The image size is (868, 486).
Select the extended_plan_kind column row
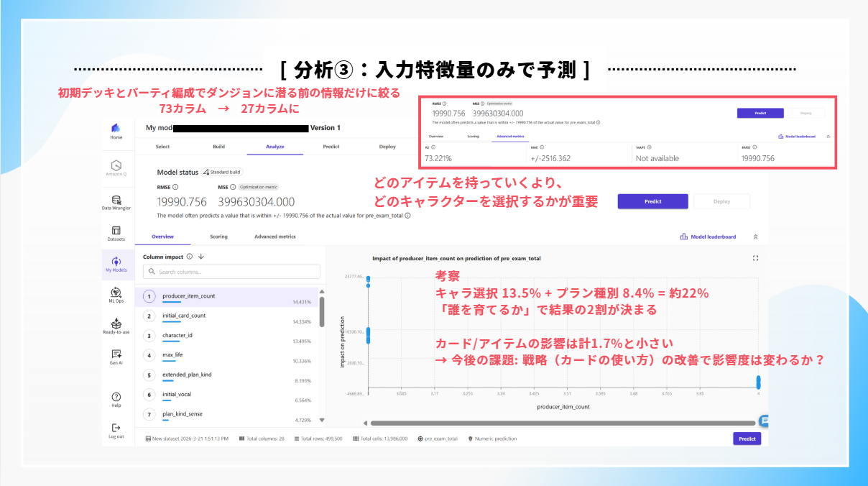click(226, 375)
